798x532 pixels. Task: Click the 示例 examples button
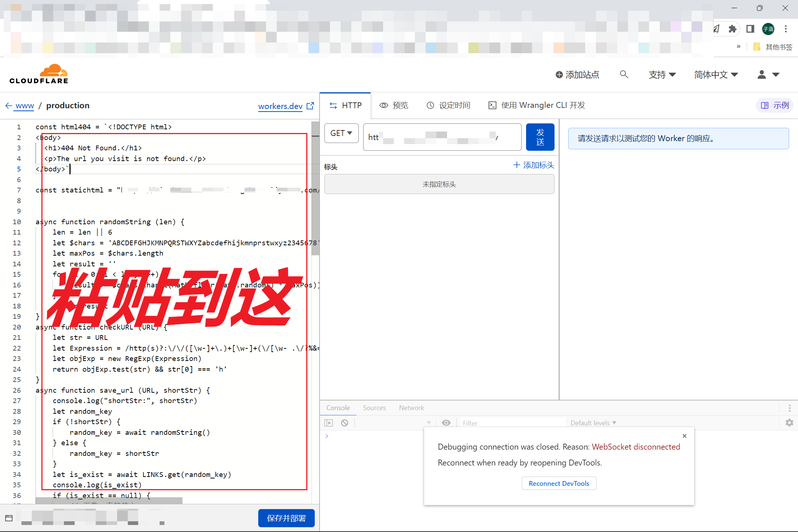coord(775,106)
